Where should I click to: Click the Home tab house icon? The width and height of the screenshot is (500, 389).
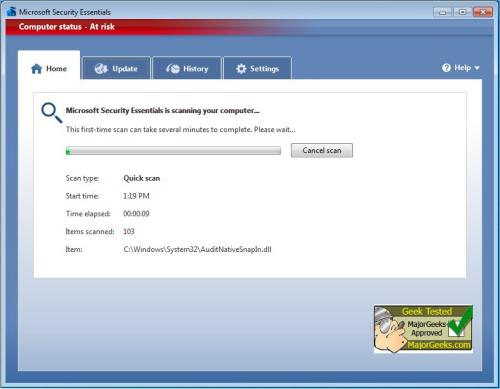(x=36, y=69)
